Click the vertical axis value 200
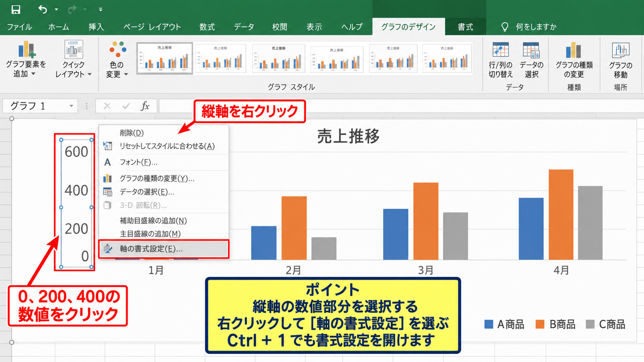Viewport: 644px width, 362px height. pyautogui.click(x=76, y=229)
